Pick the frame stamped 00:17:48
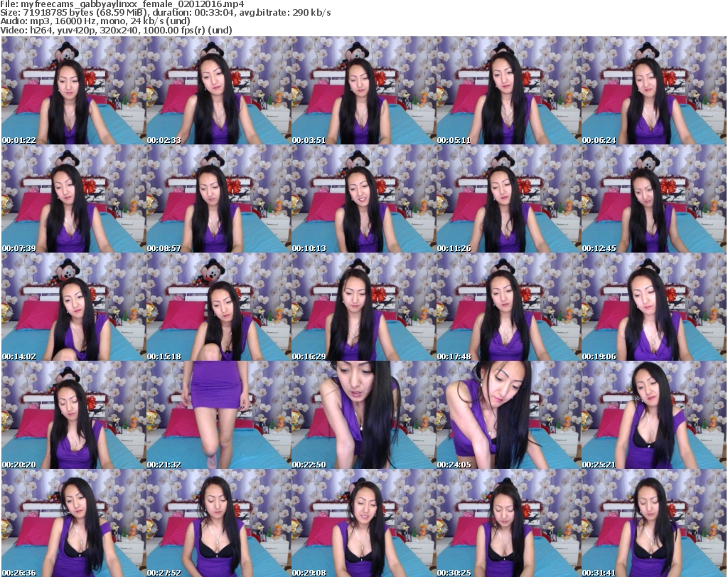This screenshot has height=577, width=728. (x=508, y=307)
